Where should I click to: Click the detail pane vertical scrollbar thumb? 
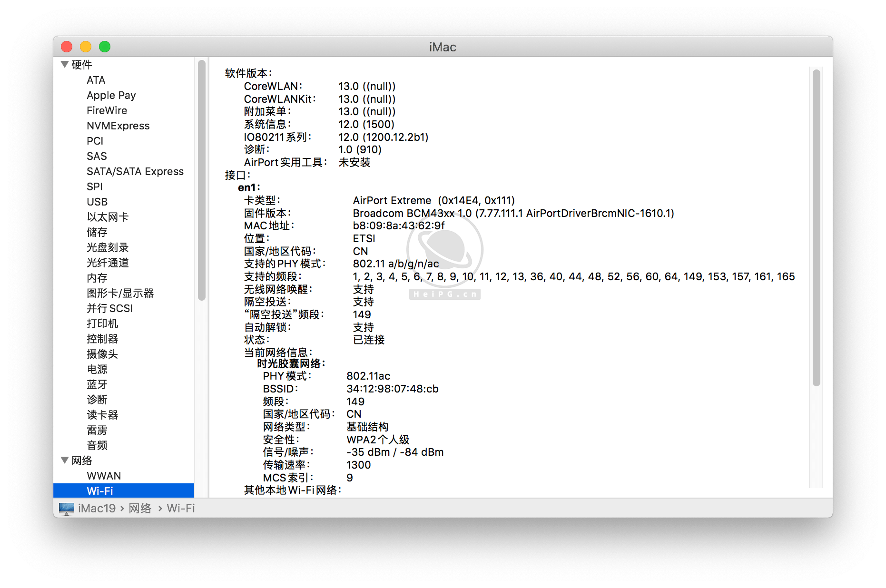click(817, 228)
